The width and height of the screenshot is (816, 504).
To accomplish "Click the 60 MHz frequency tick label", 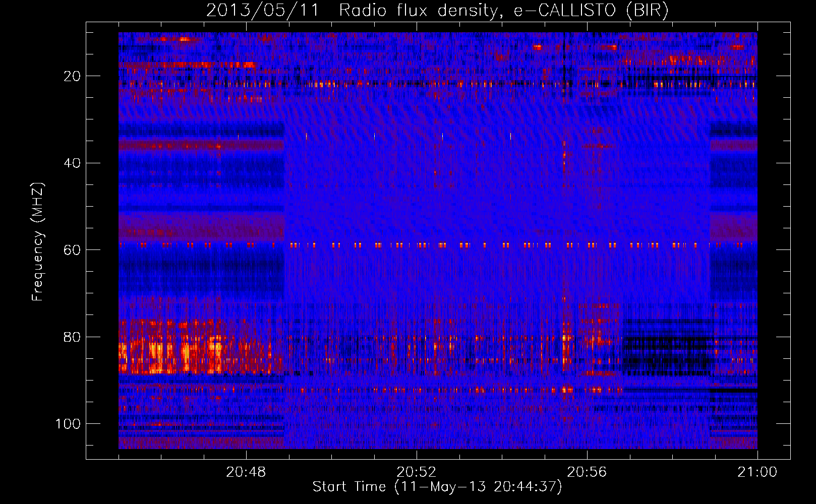I will 73,250.
